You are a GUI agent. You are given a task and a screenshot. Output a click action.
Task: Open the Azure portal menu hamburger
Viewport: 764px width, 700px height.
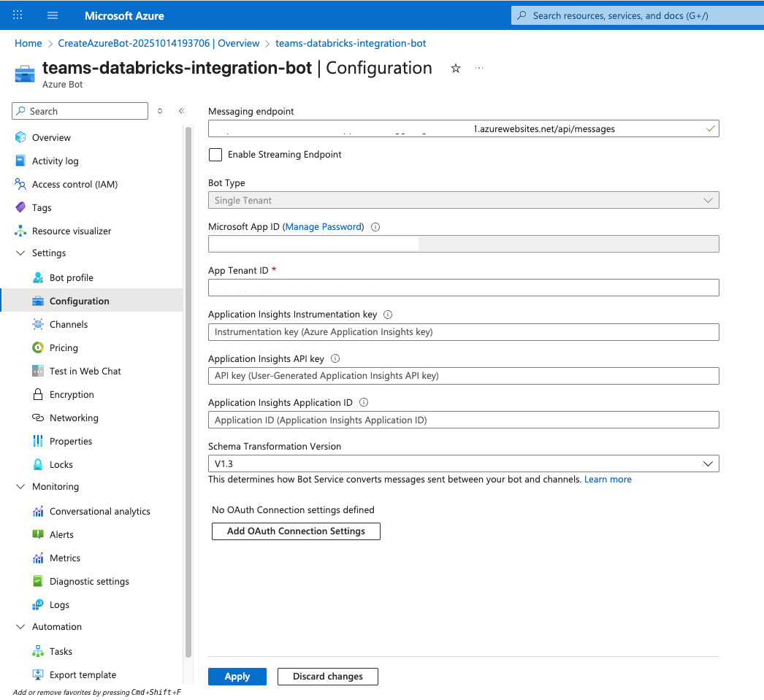point(52,15)
